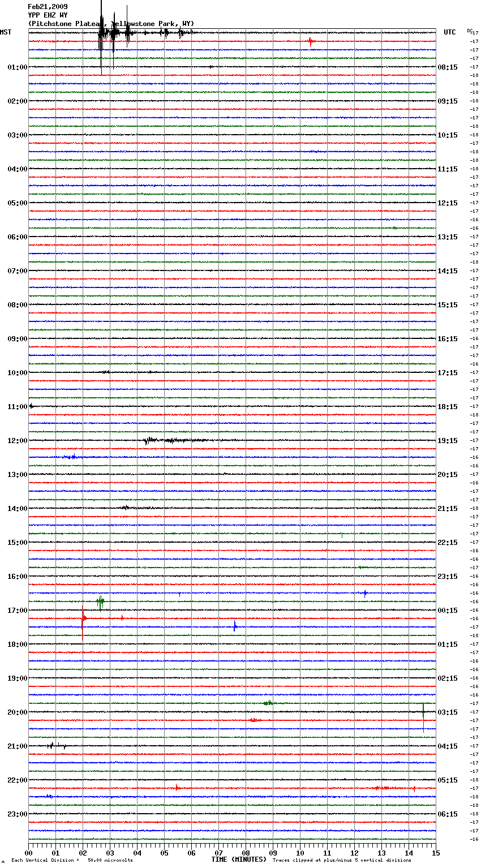The image size is (481, 868).
Task: Select the 14:00 MST hour label
Action: click(18, 509)
